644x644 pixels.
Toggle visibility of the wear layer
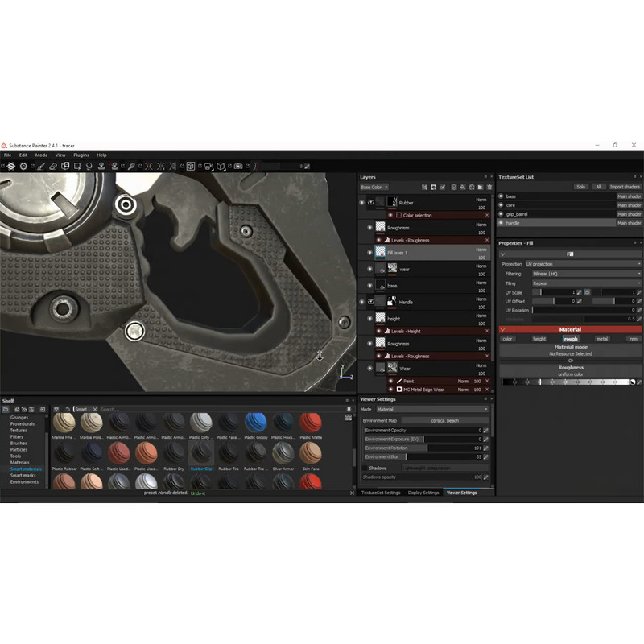click(x=369, y=269)
